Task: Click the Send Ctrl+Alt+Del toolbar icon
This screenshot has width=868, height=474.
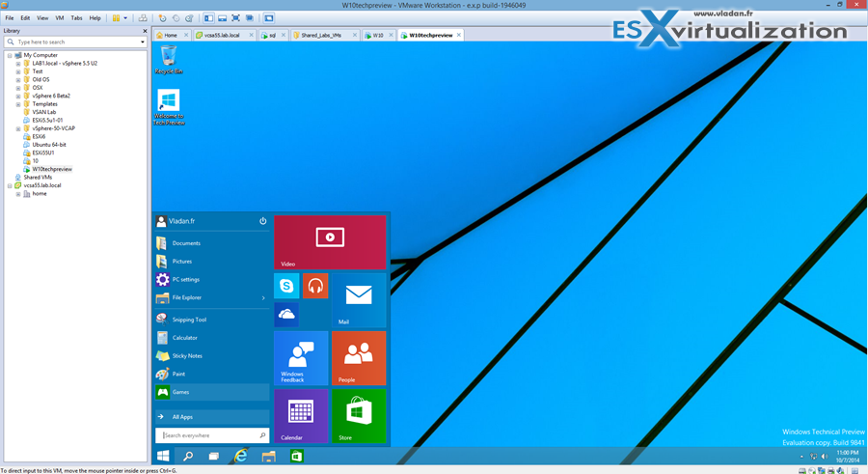Action: pos(143,17)
